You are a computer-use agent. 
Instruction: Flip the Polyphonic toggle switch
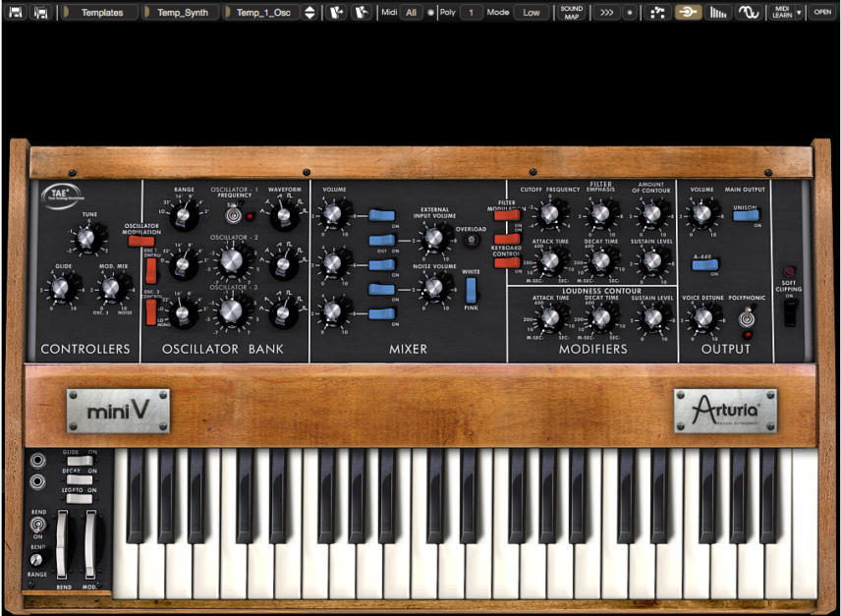746,318
